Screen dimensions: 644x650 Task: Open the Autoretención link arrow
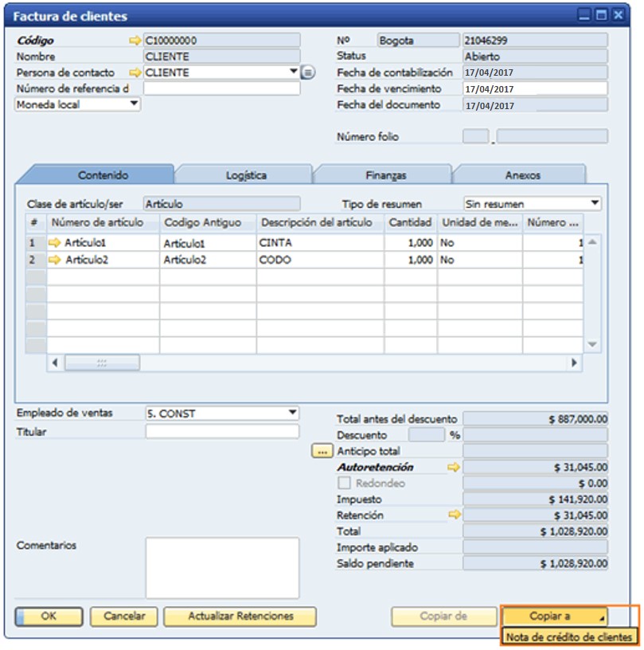coord(454,468)
